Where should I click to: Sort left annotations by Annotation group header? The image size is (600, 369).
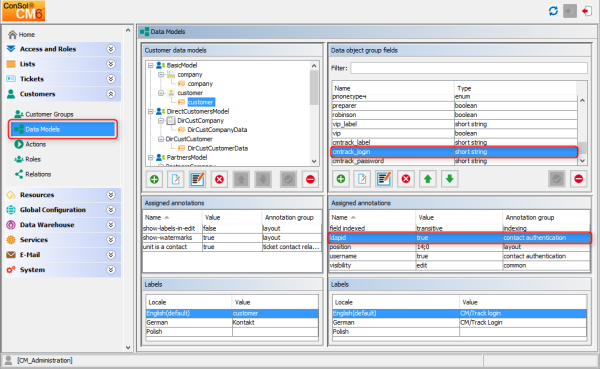click(292, 217)
